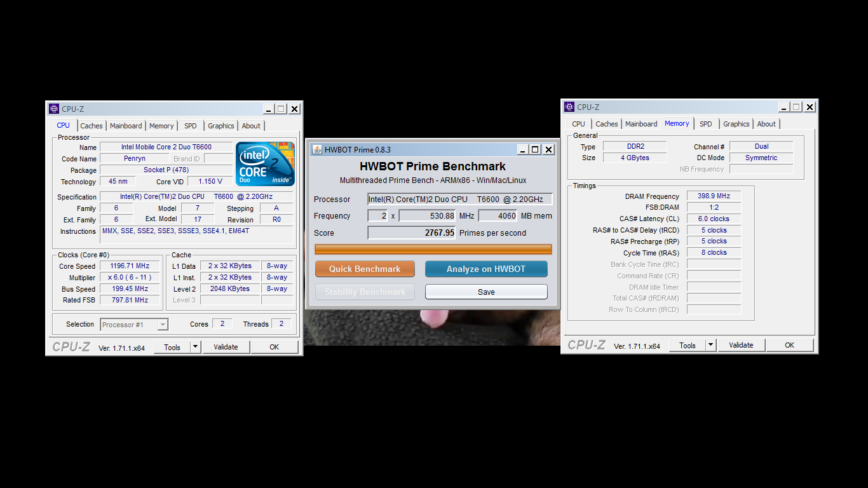This screenshot has width=868, height=488.
Task: Open the About tab in left CPU-Z window
Action: 251,126
